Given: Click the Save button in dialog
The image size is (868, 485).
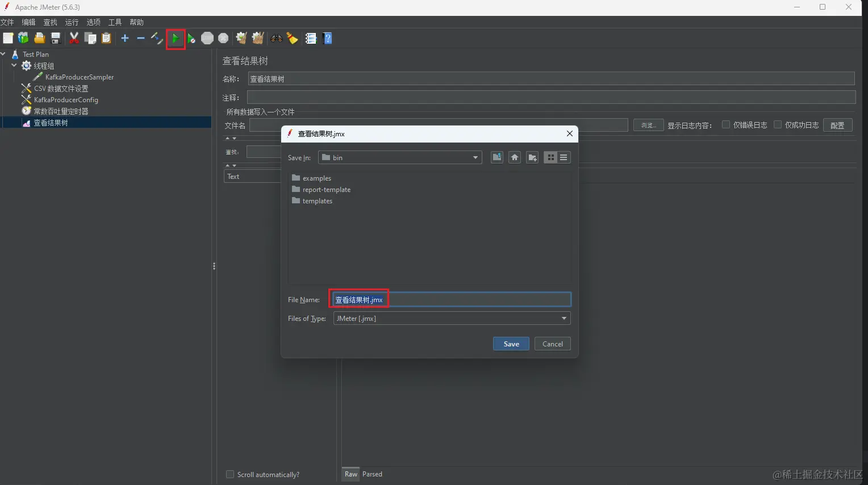Looking at the screenshot, I should click(511, 344).
